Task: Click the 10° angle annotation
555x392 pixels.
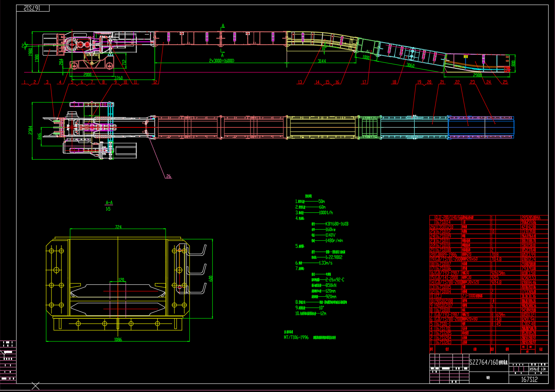Action: (324, 49)
